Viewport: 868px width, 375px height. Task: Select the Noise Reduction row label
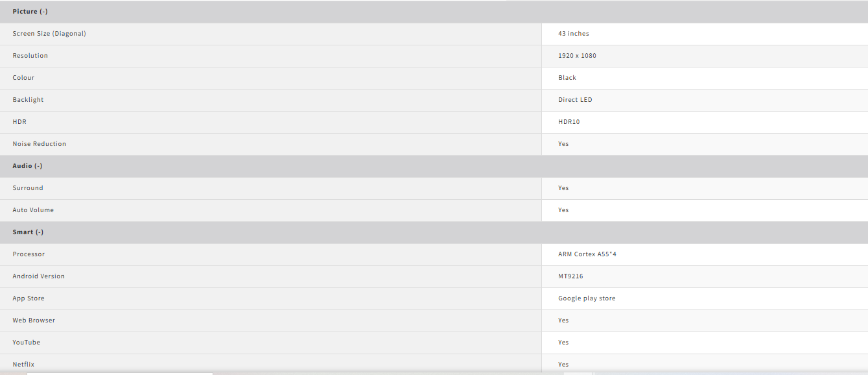[40, 144]
